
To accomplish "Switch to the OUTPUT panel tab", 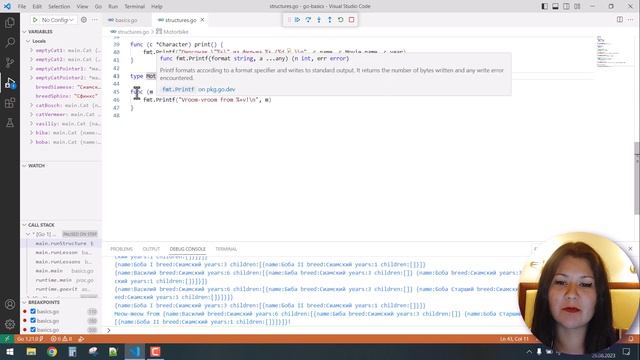I will [151, 249].
